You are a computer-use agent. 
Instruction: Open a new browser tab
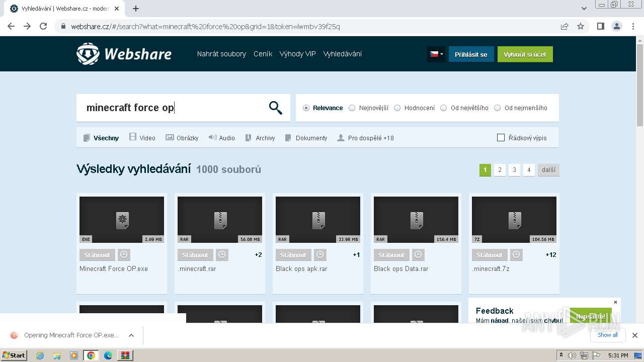pyautogui.click(x=136, y=9)
